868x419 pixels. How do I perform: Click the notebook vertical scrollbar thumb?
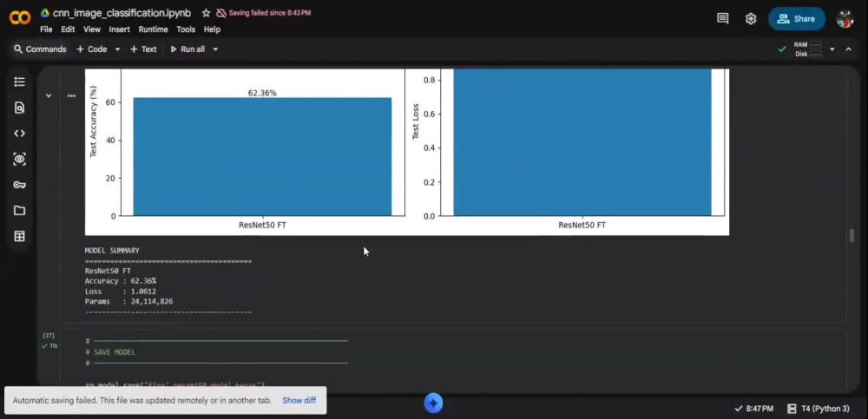click(852, 235)
